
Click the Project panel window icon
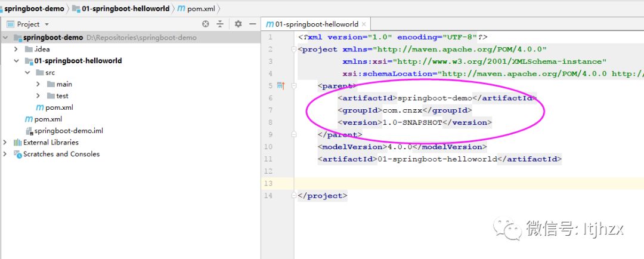11,24
